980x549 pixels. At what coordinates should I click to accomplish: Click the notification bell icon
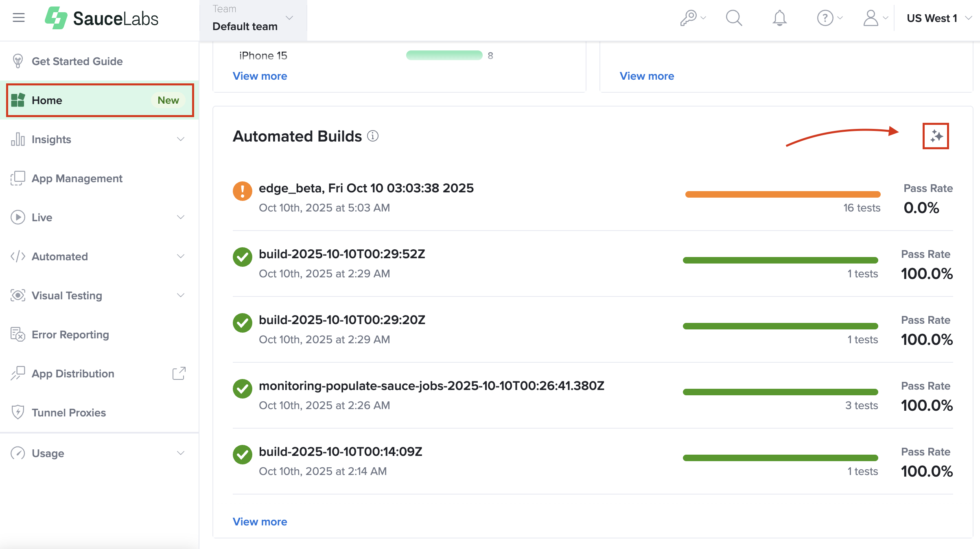(779, 18)
